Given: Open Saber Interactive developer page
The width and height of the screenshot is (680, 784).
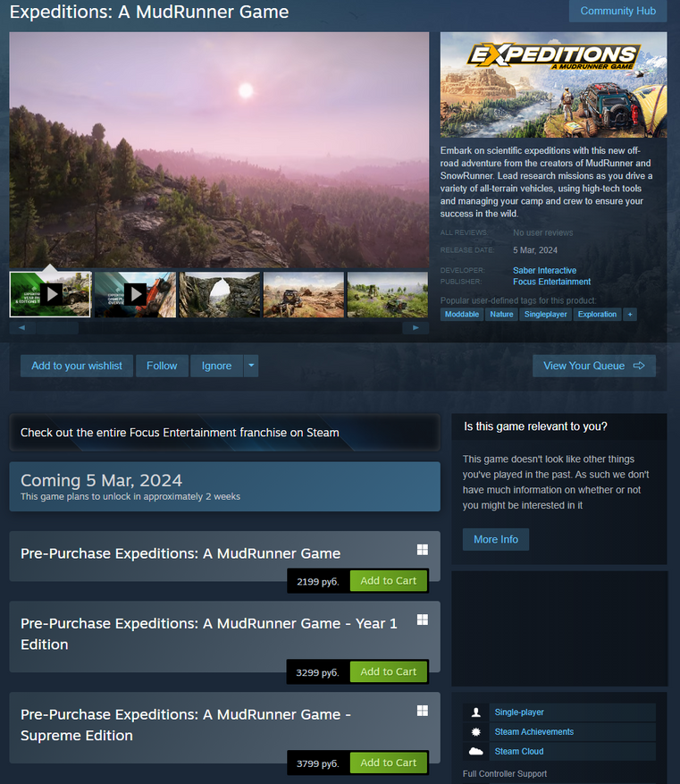Looking at the screenshot, I should click(x=544, y=271).
